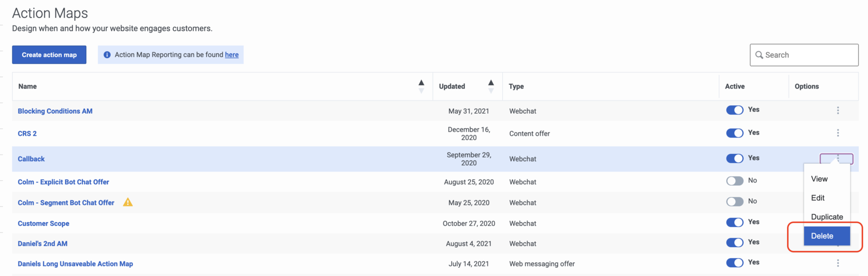Select Delete from the options menu
Image resolution: width=868 pixels, height=276 pixels.
[827, 236]
